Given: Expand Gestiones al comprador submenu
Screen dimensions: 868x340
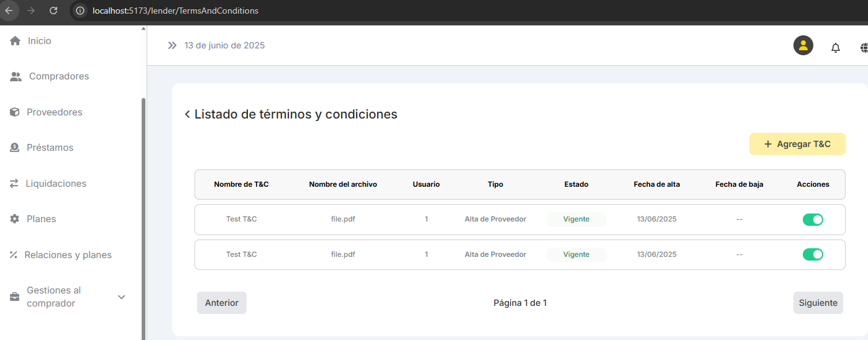Looking at the screenshot, I should point(122,297).
